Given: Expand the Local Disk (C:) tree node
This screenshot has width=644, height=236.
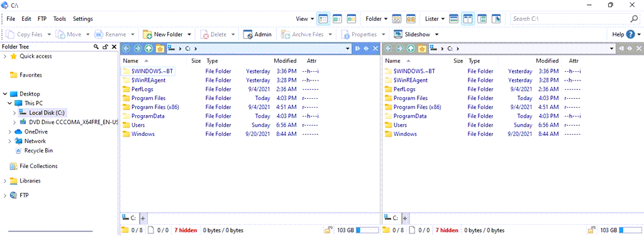Looking at the screenshot, I should click(x=15, y=113).
